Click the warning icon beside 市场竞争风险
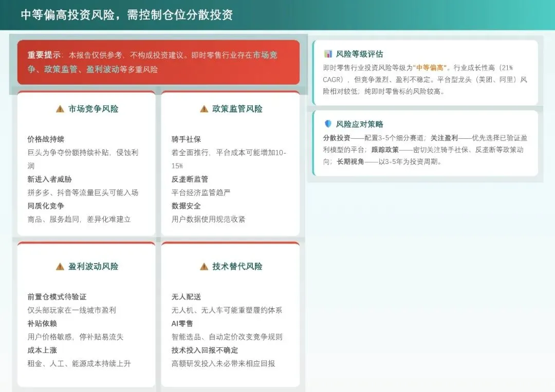 (x=60, y=109)
